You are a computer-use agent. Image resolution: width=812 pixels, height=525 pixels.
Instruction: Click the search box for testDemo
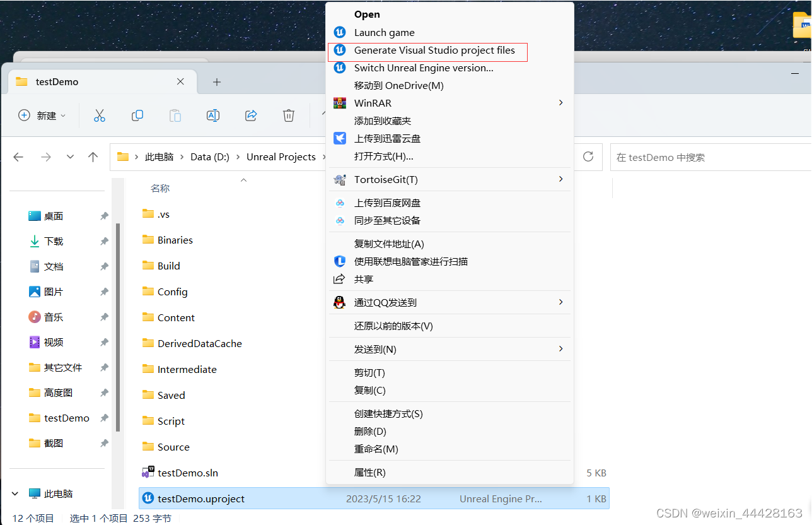tap(710, 157)
